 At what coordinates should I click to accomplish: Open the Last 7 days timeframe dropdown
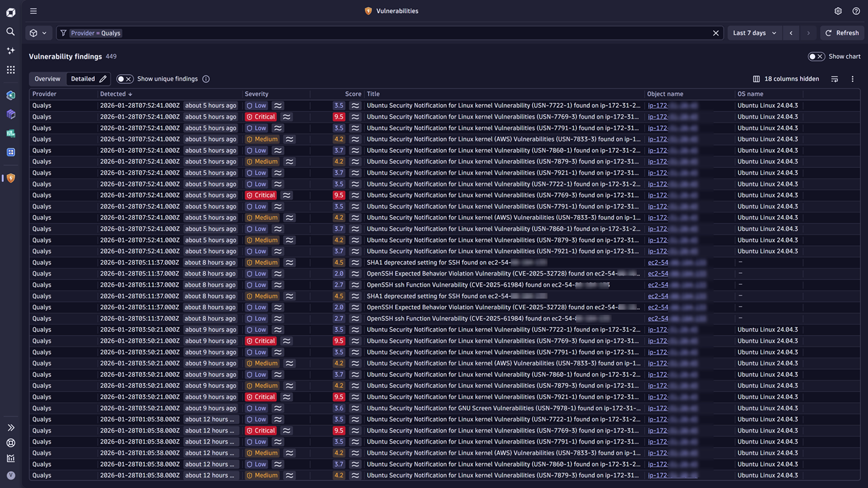[754, 33]
